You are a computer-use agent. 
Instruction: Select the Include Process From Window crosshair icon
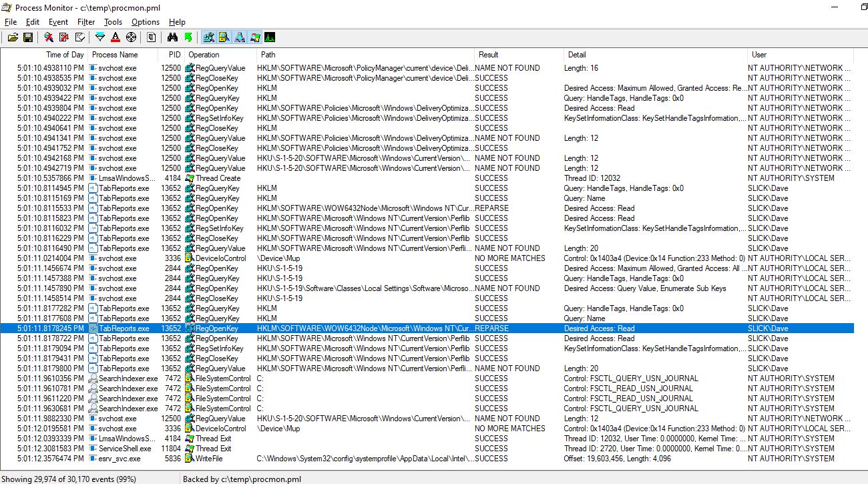(131, 37)
